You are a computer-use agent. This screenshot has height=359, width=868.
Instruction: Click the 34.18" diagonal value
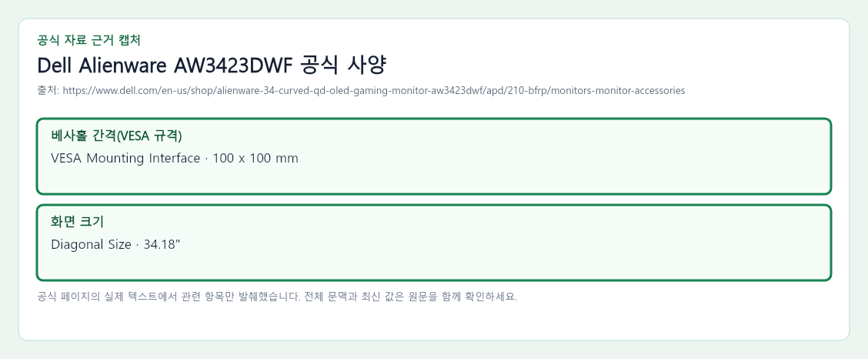pos(162,244)
